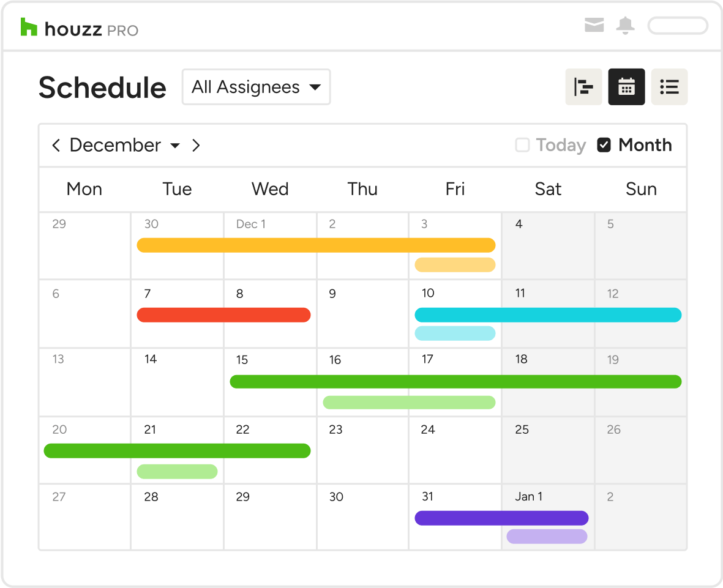The image size is (723, 588).
Task: Open the All Assignees dropdown
Action: click(x=256, y=87)
